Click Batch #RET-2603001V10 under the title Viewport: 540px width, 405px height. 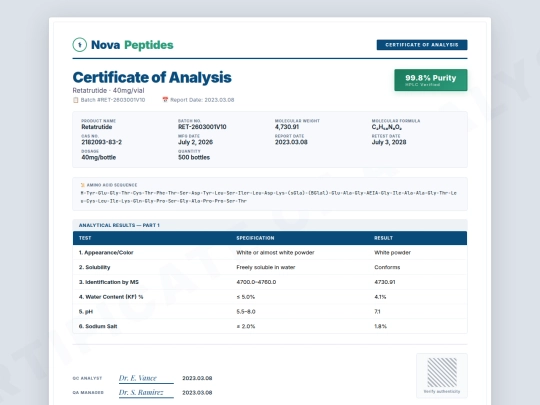tap(113, 100)
